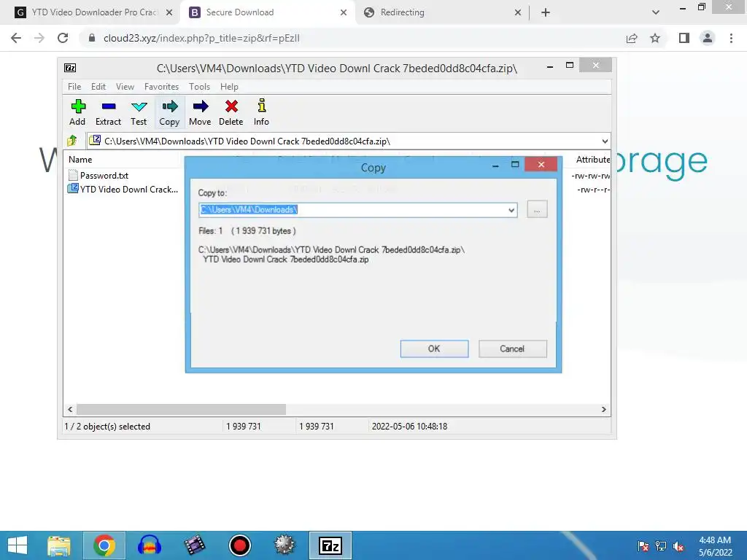Go back in Chrome
The height and width of the screenshot is (560, 747).
16,38
